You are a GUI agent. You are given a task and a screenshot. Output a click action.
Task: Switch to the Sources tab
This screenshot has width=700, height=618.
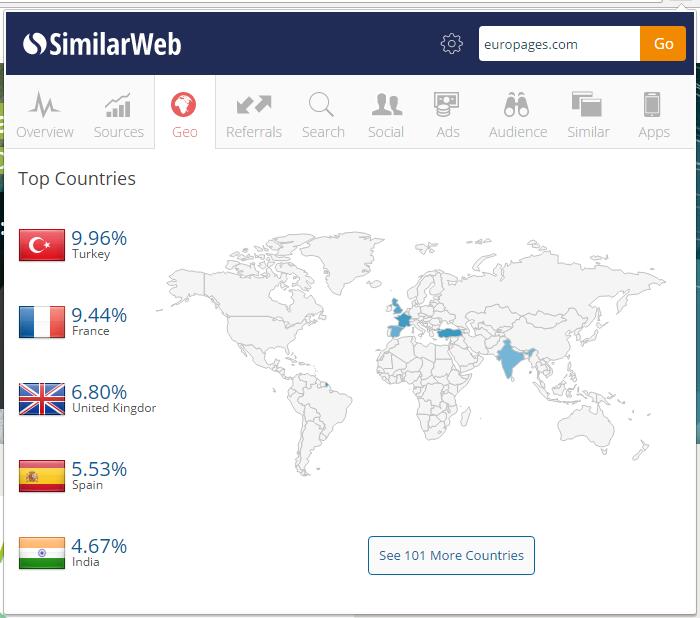[x=119, y=115]
